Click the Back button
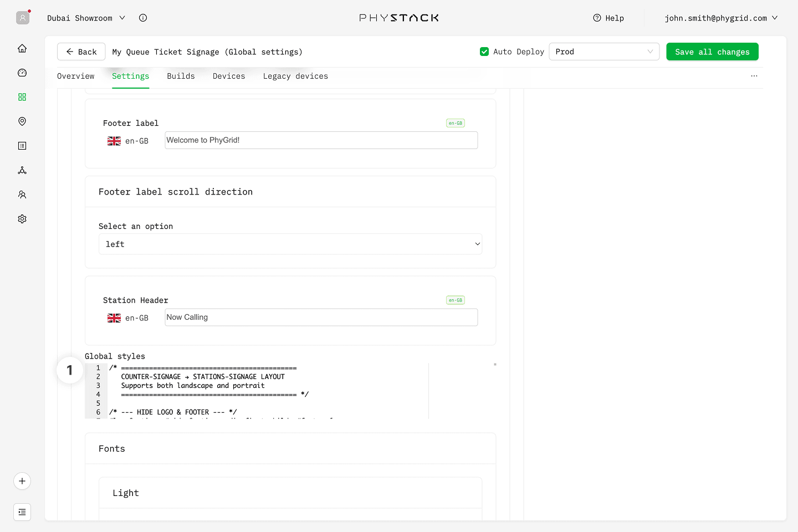 coord(81,52)
